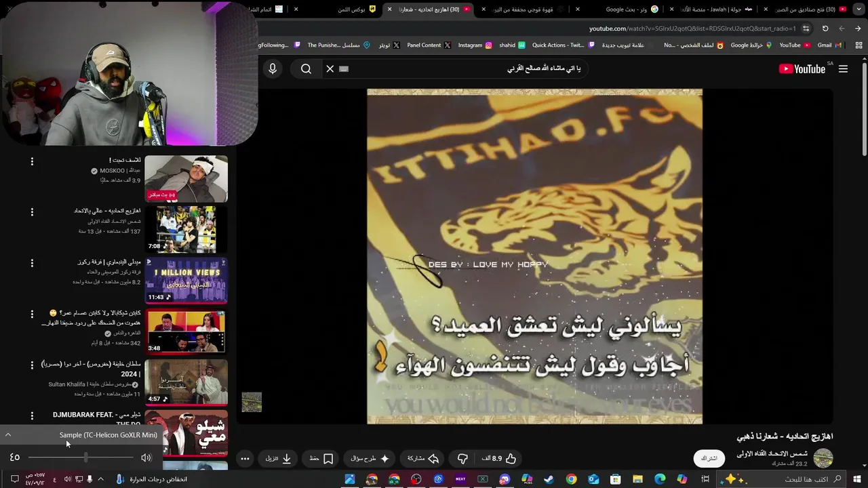The image size is (868, 488).
Task: Open the on-screen keyboard icon in search box
Action: (x=344, y=68)
